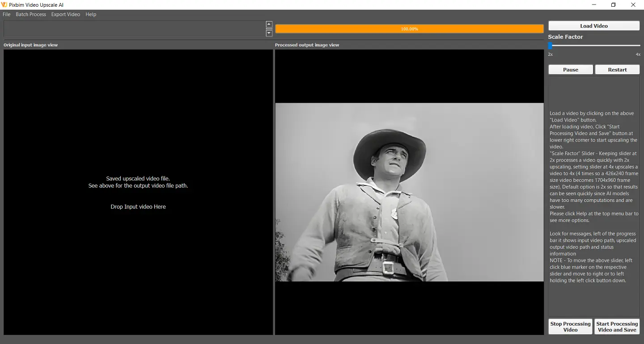The width and height of the screenshot is (644, 344).
Task: Click Start Processing Video and Save
Action: [617, 327]
